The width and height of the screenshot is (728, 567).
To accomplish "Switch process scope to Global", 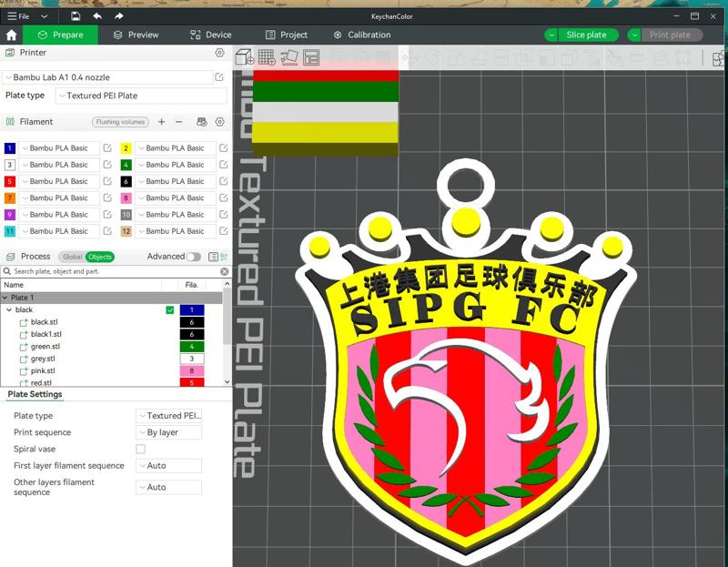I will pos(72,257).
